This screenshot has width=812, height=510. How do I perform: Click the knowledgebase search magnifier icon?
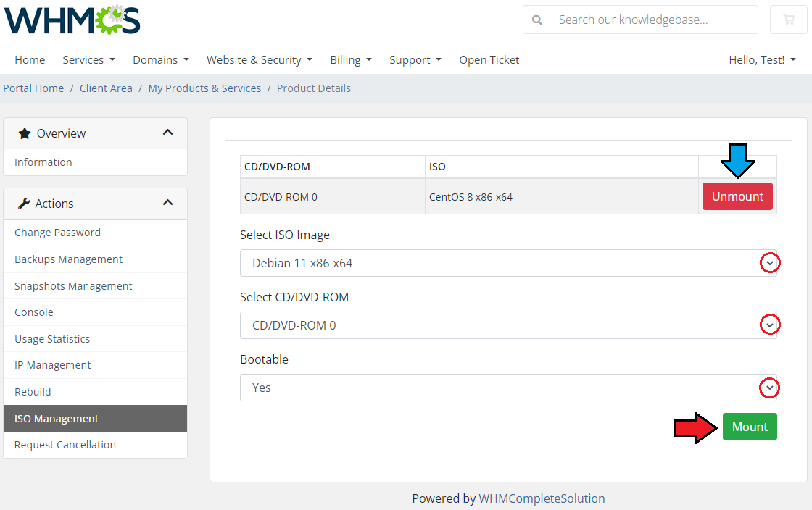(537, 20)
